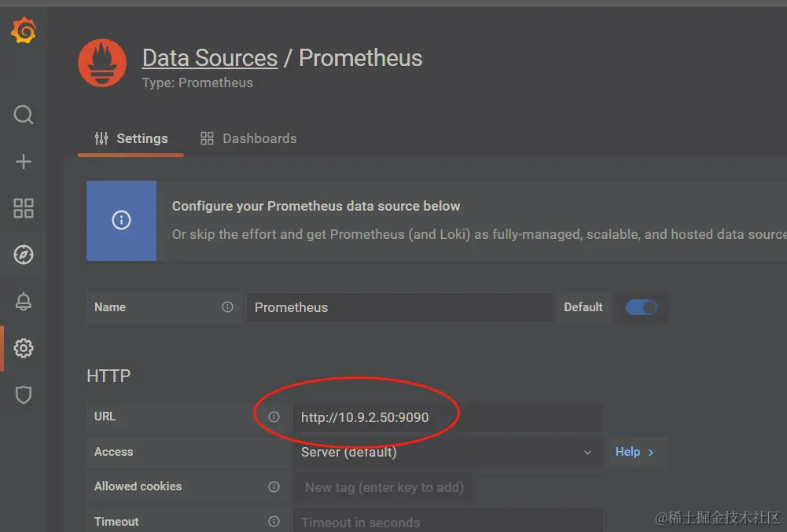Expand the Access Help link

(634, 452)
